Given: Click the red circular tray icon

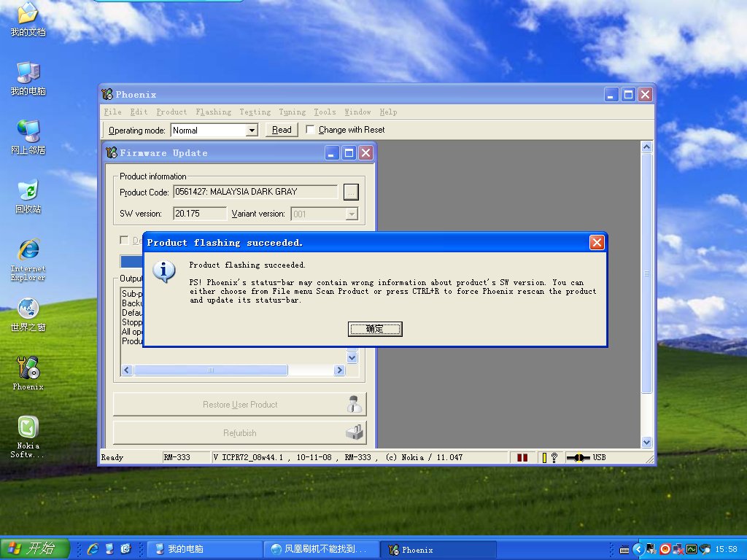Looking at the screenshot, I should click(665, 550).
